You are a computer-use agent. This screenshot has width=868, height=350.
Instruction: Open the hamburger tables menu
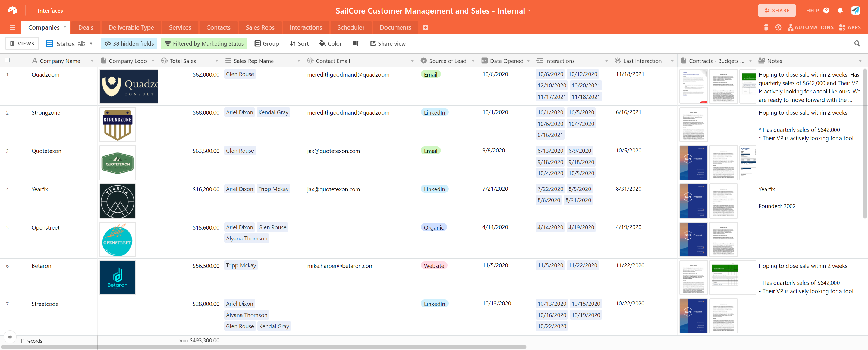12,27
